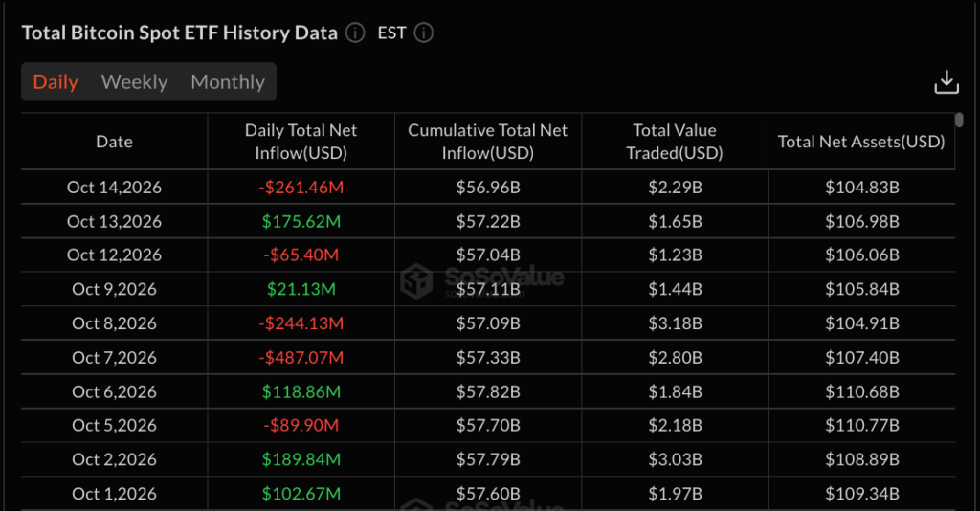The height and width of the screenshot is (511, 980).
Task: Click the -$65.40M net inflow value
Action: [x=301, y=255]
